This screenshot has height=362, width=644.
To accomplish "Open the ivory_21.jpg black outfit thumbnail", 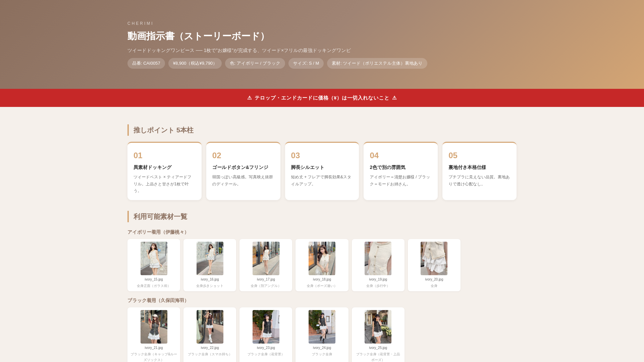I will [x=154, y=327].
